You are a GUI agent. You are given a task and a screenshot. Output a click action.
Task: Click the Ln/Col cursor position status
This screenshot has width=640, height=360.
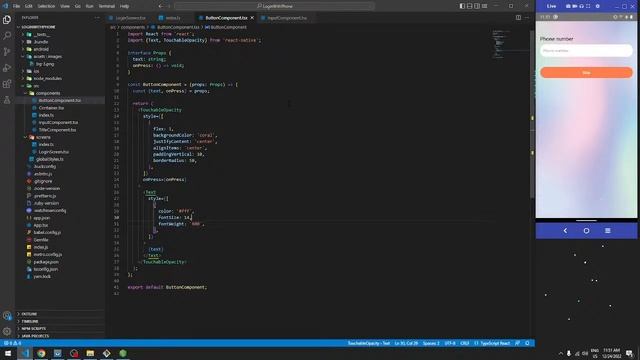[x=406, y=343]
